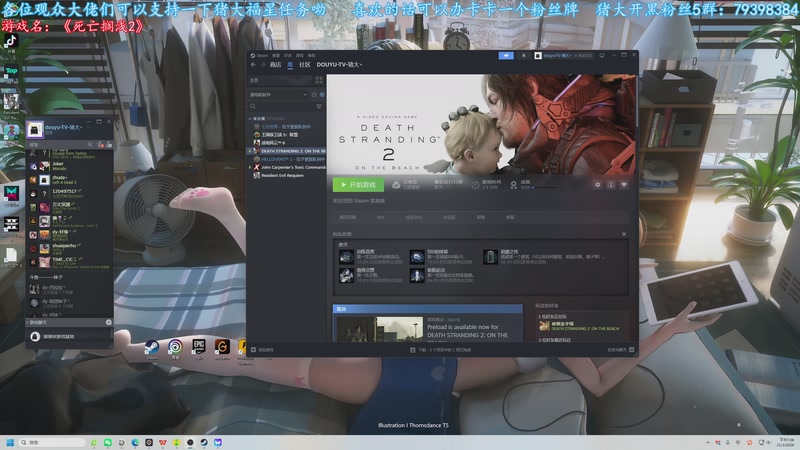Image resolution: width=800 pixels, height=450 pixels.
Task: Open the Steam menu in title bar
Action: coord(259,55)
